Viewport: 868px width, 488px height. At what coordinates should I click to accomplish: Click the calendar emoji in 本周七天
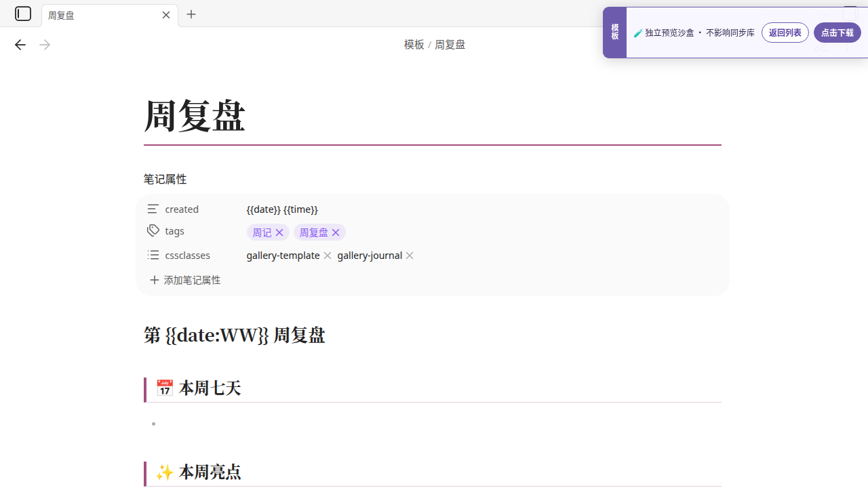165,388
